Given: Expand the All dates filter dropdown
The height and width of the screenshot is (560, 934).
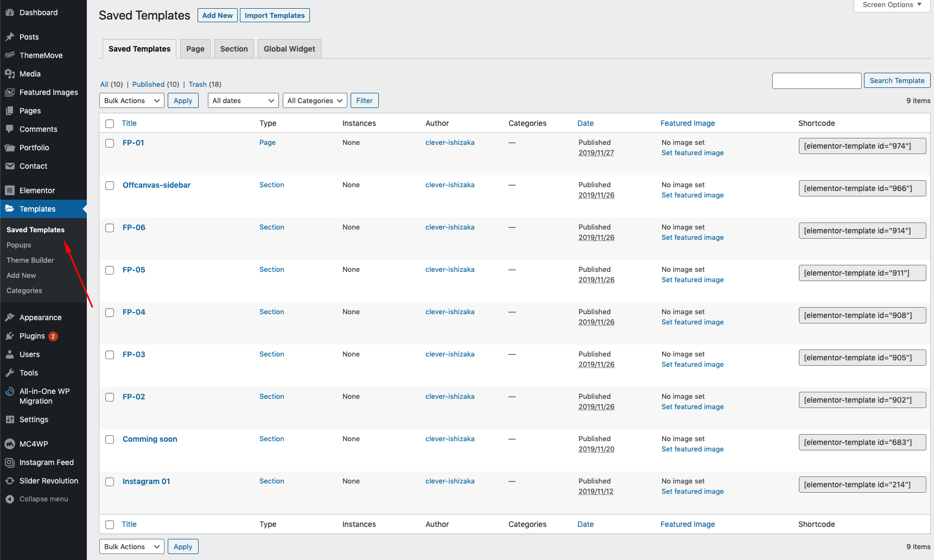Looking at the screenshot, I should click(243, 101).
